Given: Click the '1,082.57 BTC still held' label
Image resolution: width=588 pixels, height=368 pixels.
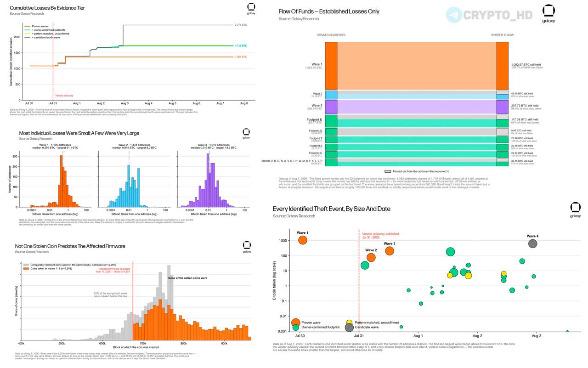Looking at the screenshot, I should [x=526, y=65].
